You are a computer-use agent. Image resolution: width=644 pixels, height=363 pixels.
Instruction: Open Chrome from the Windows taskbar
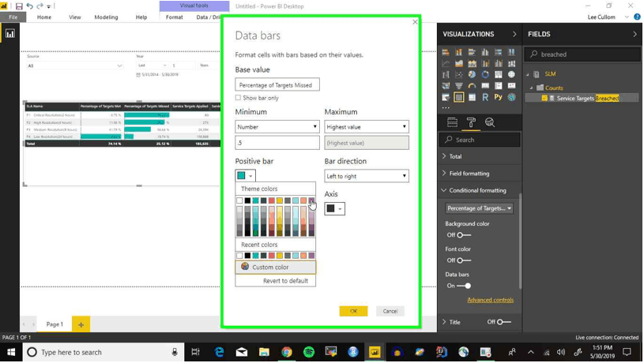tap(287, 352)
